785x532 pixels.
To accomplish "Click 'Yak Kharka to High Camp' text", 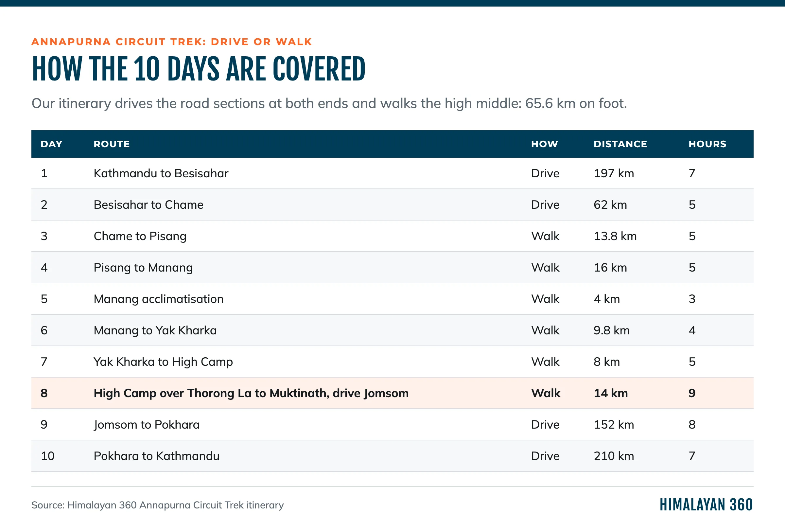I will (x=163, y=362).
